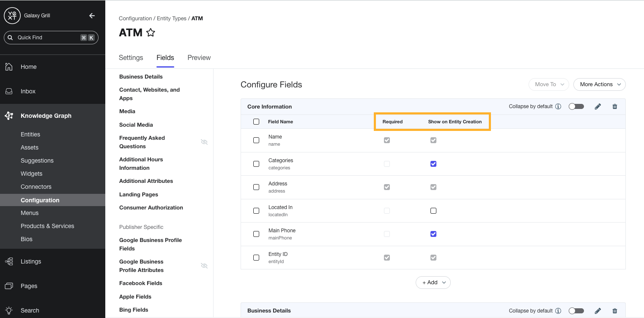This screenshot has width=644, height=318.
Task: Enable Show on Entity Creation for Located In
Action: click(433, 211)
